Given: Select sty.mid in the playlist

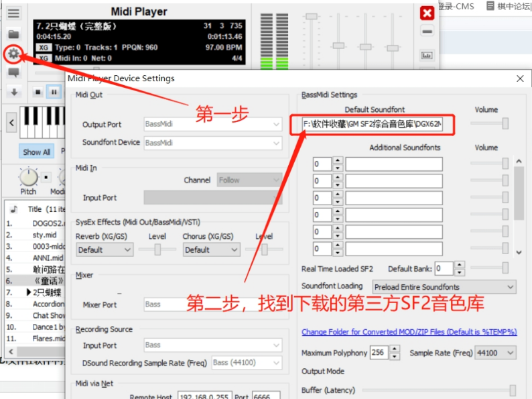Looking at the screenshot, I should [x=43, y=235].
